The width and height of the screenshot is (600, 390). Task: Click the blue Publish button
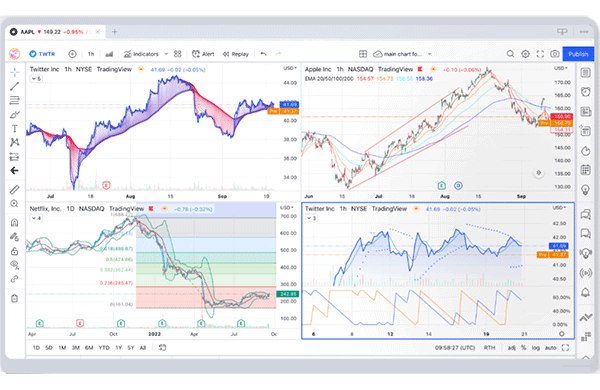(x=578, y=54)
